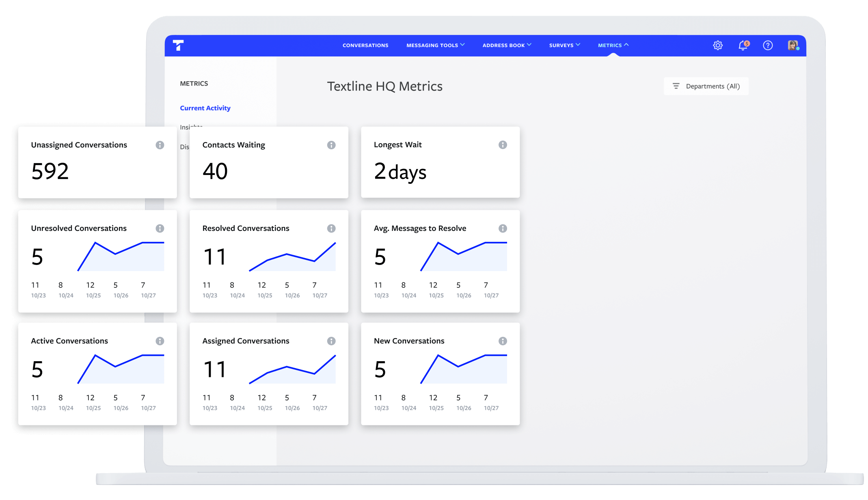
Task: Open the Departments (All) filter button
Action: pos(706,86)
